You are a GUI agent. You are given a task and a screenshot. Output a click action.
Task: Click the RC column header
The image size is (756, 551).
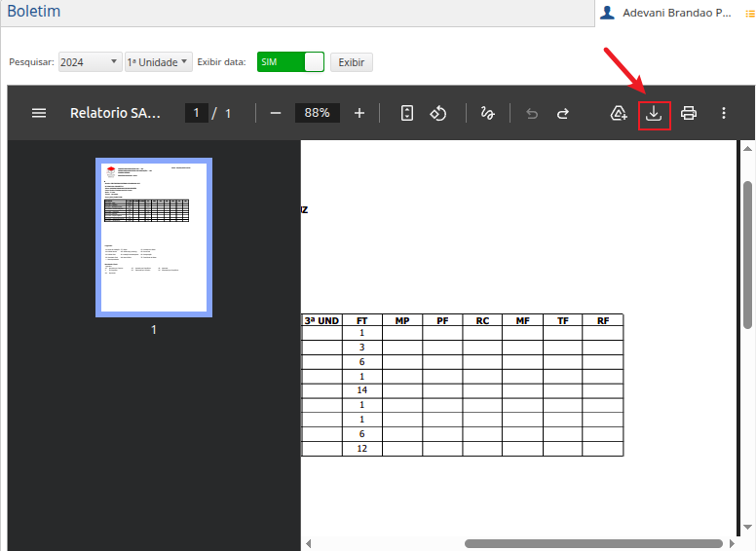pos(482,321)
